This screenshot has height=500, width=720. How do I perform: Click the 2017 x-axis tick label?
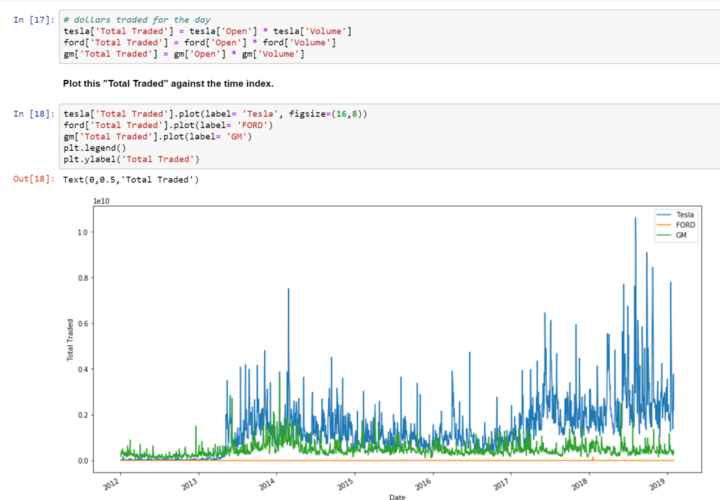(502, 483)
